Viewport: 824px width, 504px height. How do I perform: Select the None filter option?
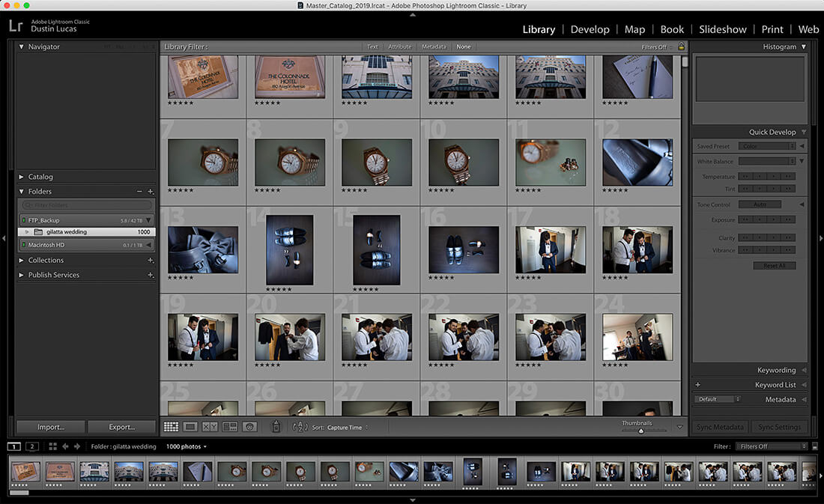[464, 46]
